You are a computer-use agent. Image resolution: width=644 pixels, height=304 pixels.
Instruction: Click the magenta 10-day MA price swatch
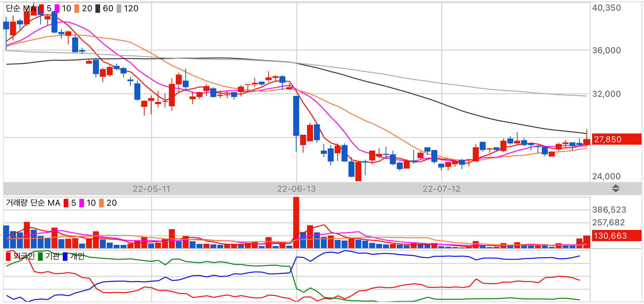[57, 9]
